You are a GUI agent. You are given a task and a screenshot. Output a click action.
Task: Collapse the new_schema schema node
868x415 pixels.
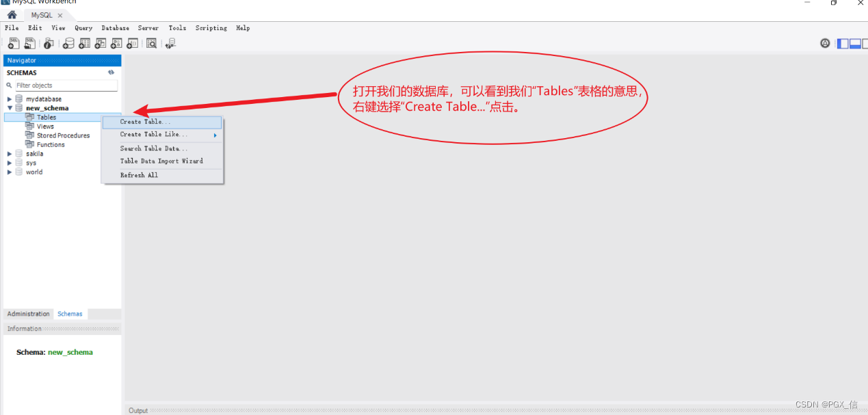10,108
